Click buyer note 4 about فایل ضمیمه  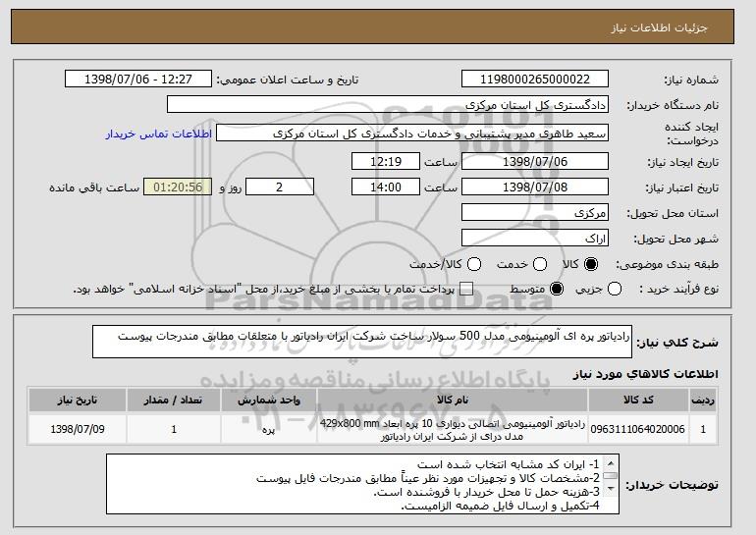click(501, 507)
